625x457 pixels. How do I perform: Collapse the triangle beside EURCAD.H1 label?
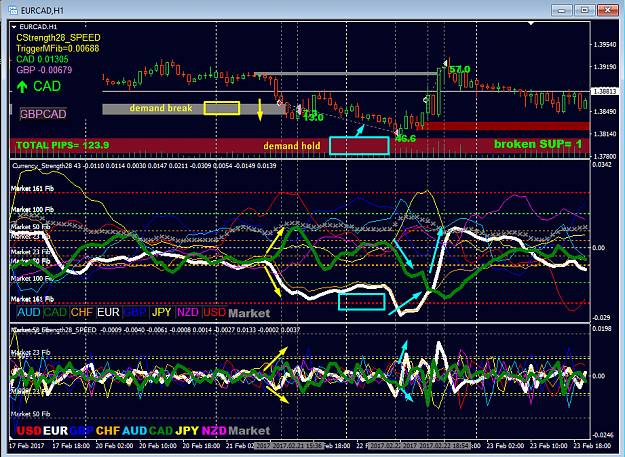tap(14, 27)
